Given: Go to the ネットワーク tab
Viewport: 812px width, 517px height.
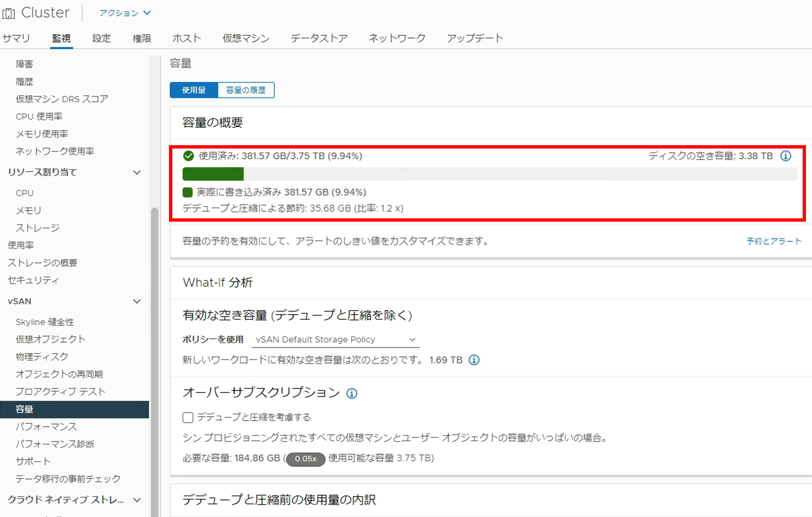Looking at the screenshot, I should coord(397,38).
